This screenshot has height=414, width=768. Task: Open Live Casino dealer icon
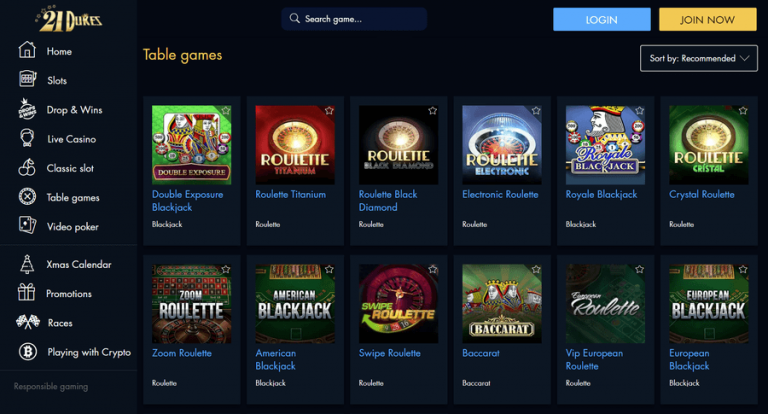click(x=27, y=138)
